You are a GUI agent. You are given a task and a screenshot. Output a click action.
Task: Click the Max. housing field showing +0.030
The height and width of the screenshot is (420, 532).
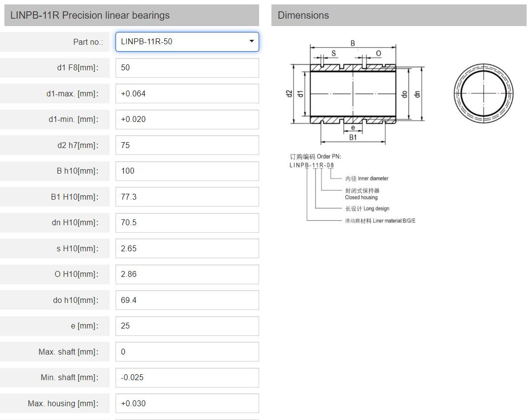point(187,403)
